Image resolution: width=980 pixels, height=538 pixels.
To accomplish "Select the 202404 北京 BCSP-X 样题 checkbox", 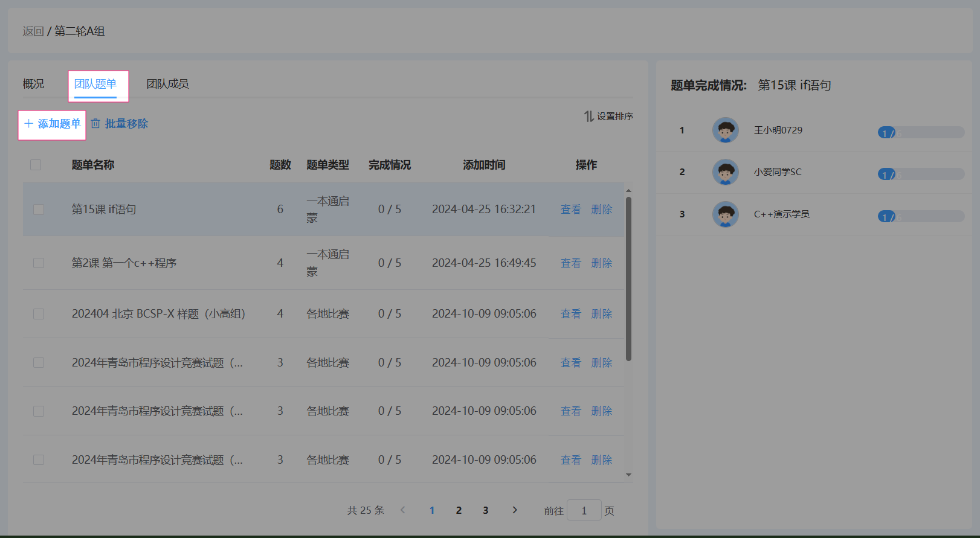I will [39, 314].
